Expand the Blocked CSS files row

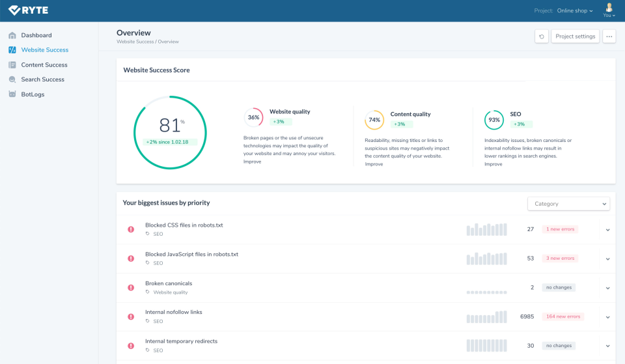(607, 230)
